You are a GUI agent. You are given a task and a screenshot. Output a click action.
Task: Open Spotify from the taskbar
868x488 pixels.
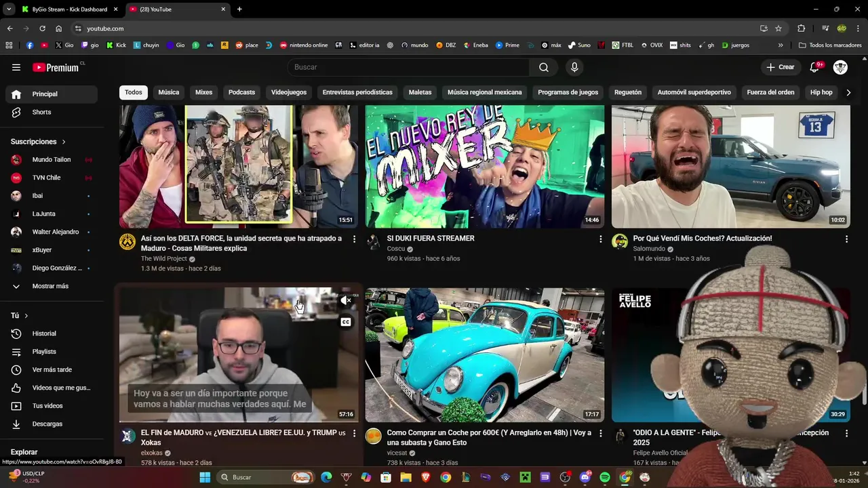pyautogui.click(x=605, y=477)
